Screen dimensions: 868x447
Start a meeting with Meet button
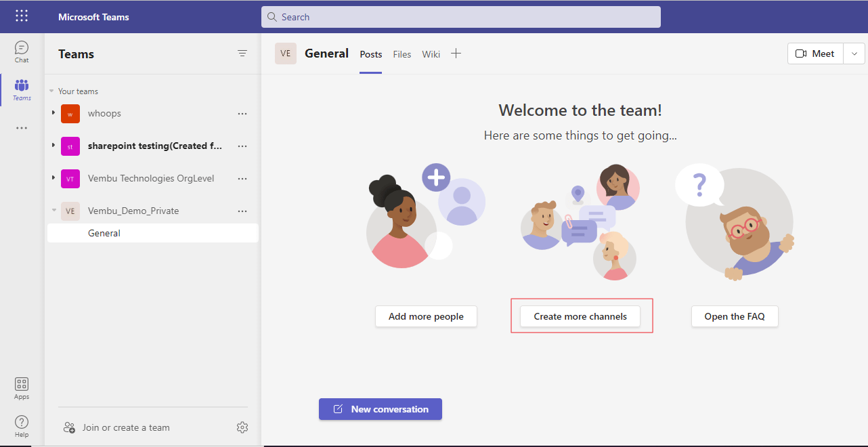(816, 54)
